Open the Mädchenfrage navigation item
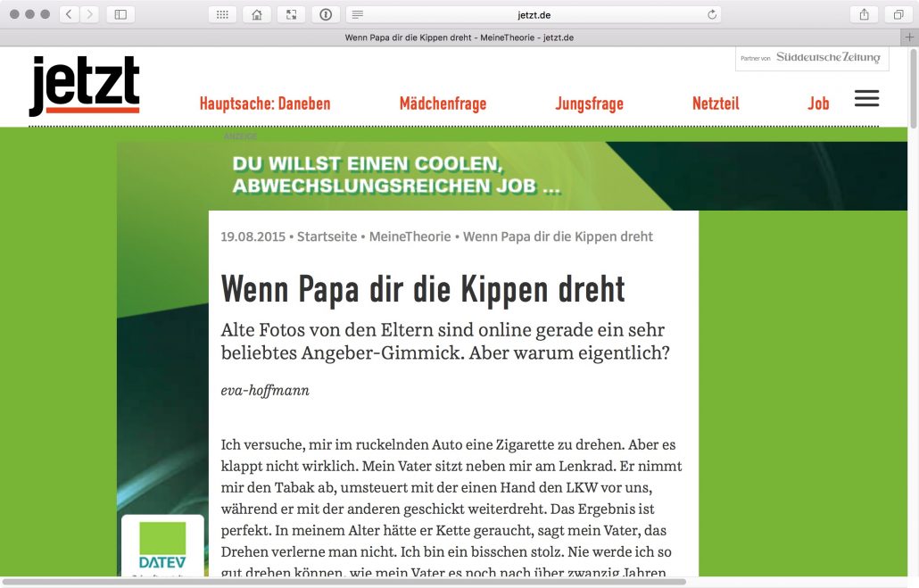 click(x=443, y=104)
